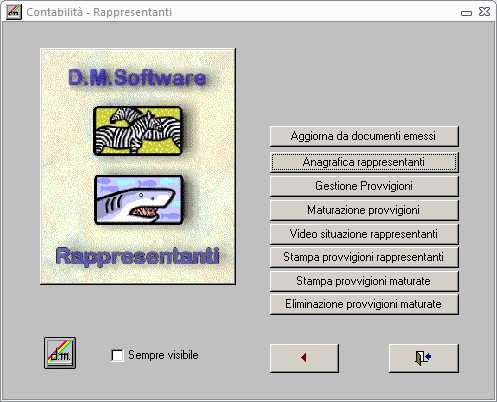This screenshot has height=402, width=497.
Task: Select Maturazione provvigioni
Action: (364, 210)
